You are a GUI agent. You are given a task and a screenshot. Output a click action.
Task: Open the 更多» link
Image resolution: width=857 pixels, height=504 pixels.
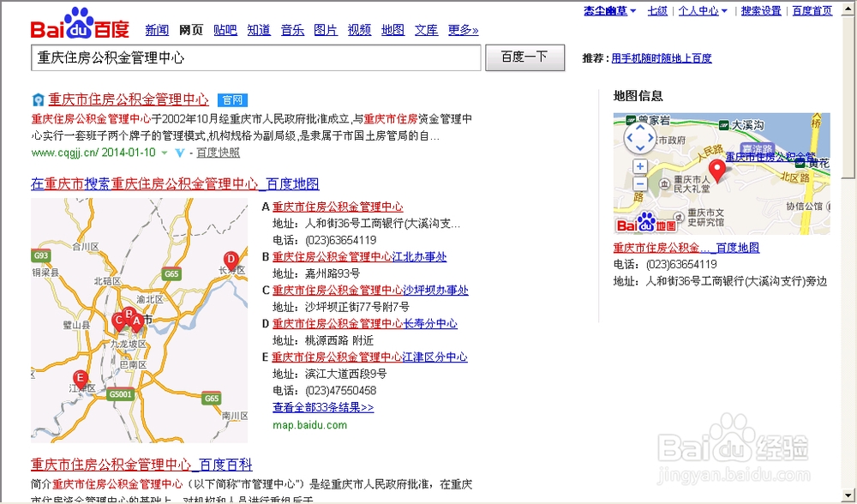463,30
